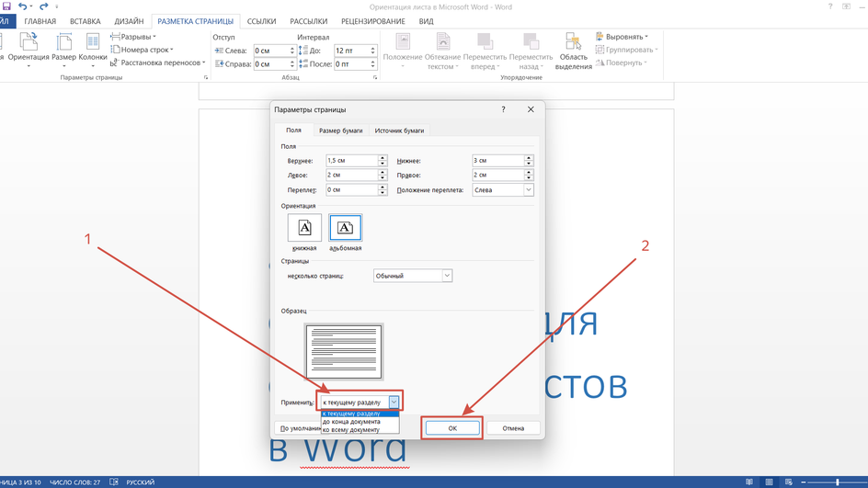
Task: Open the Область выделения selection pane
Action: coord(574,50)
